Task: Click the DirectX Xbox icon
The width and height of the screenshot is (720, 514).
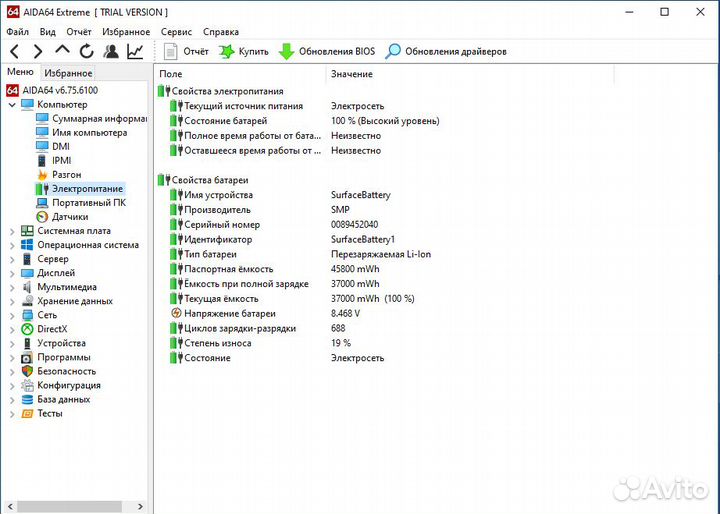Action: pyautogui.click(x=27, y=329)
